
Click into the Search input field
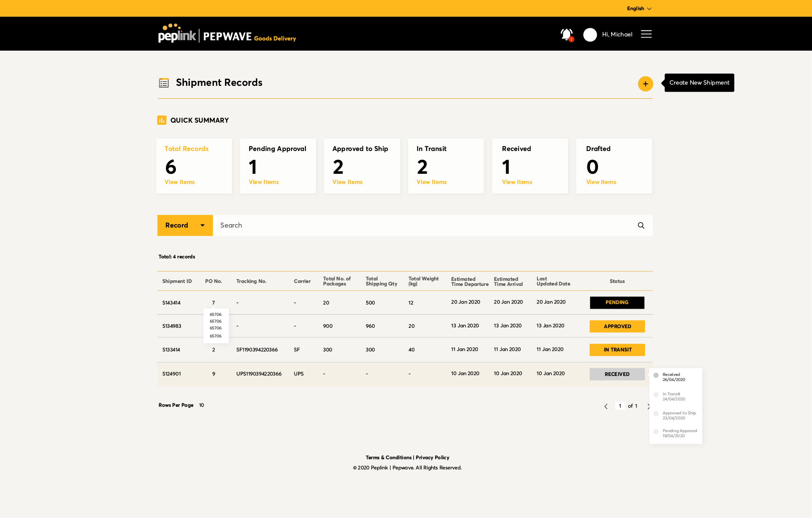423,225
